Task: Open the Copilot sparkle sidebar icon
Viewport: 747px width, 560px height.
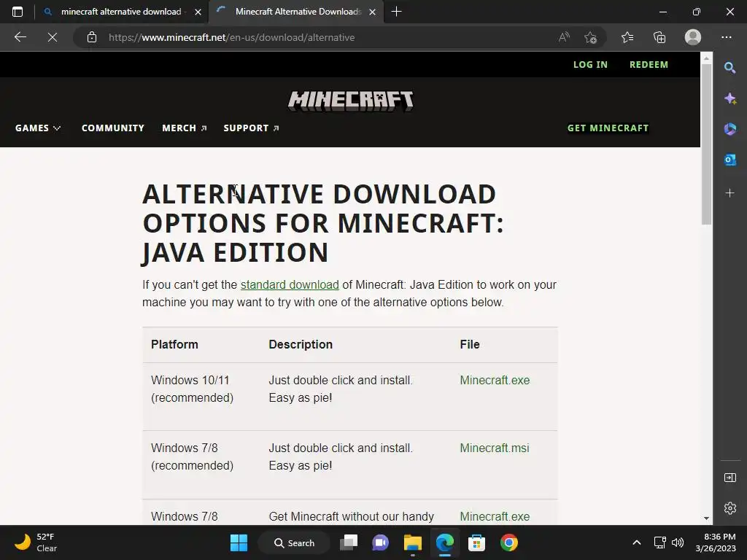Action: pyautogui.click(x=729, y=98)
